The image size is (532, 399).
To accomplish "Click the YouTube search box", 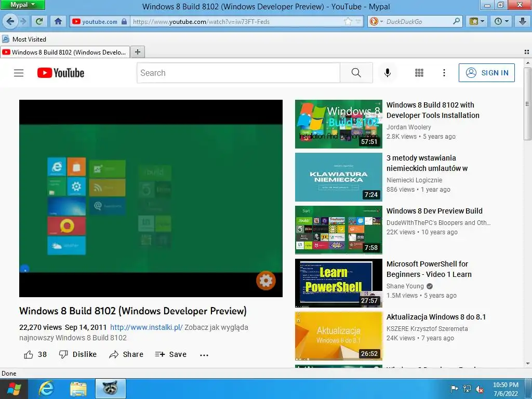I will (238, 73).
